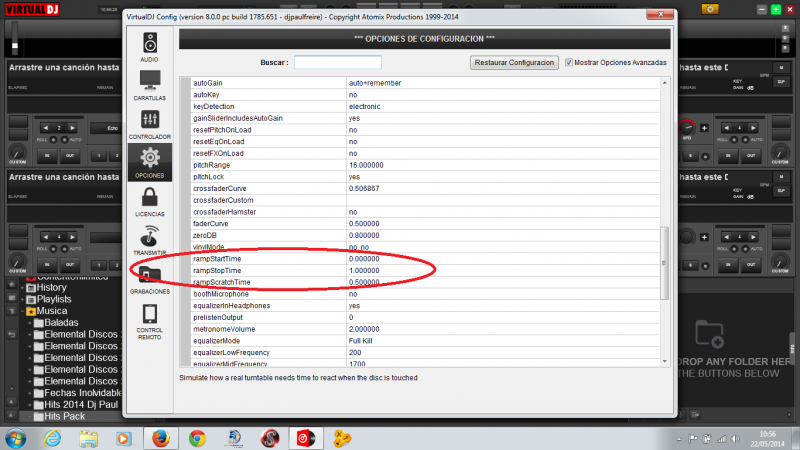Select the keyDetection option row

pos(424,106)
